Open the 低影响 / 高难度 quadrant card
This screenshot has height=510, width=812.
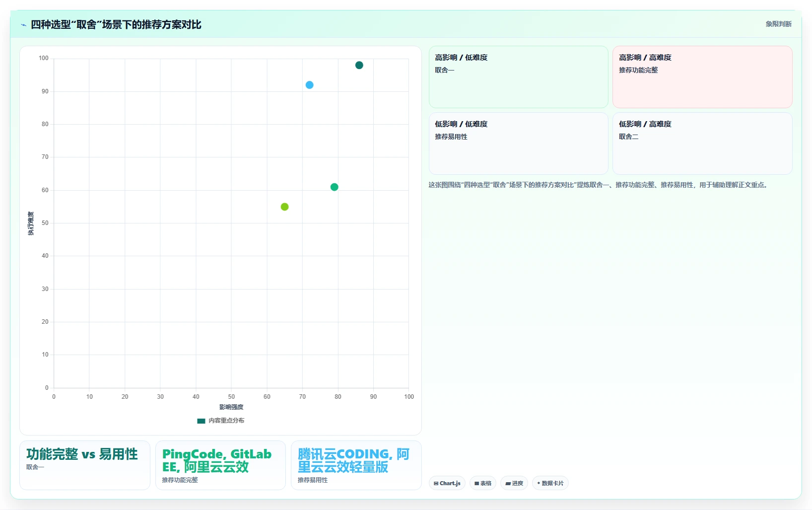coord(702,144)
